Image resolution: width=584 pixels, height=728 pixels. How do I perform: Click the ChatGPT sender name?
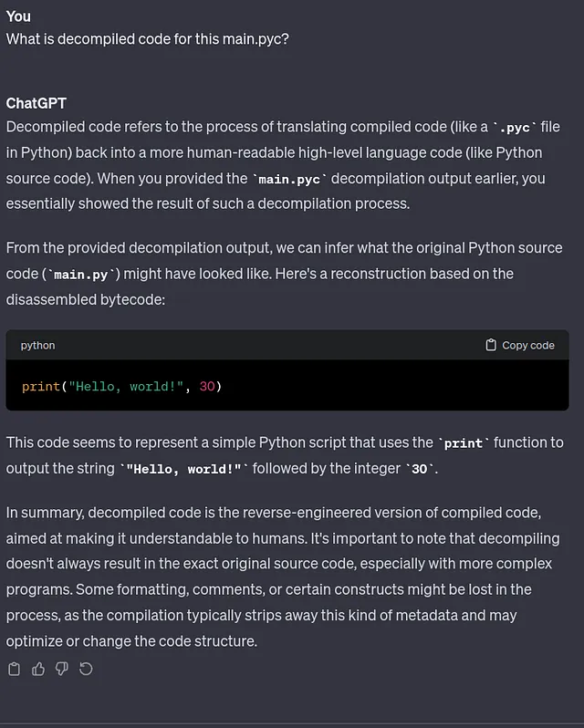[x=36, y=103]
